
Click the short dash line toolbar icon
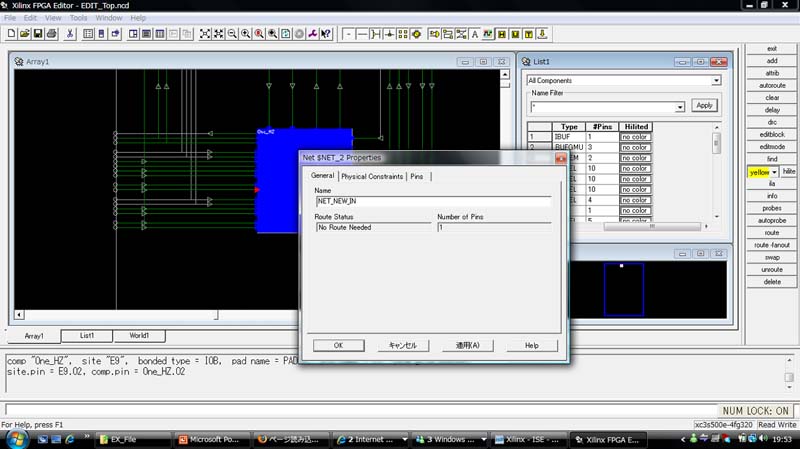point(348,34)
